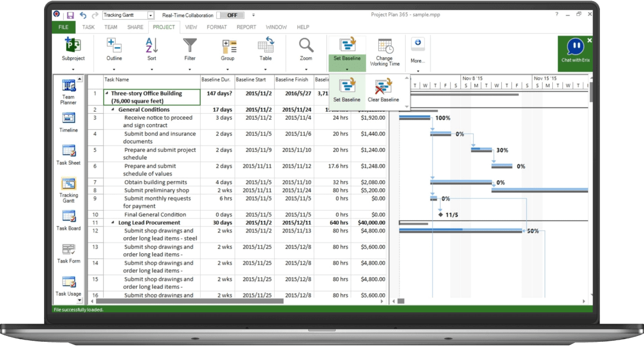Click the Sort A-Z icon
This screenshot has height=351, width=644.
tap(152, 45)
